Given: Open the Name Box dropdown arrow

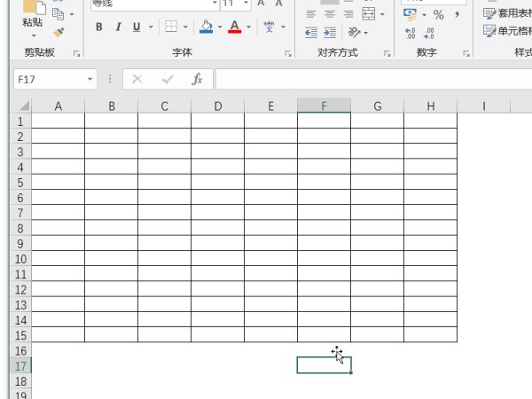Looking at the screenshot, I should pos(90,80).
